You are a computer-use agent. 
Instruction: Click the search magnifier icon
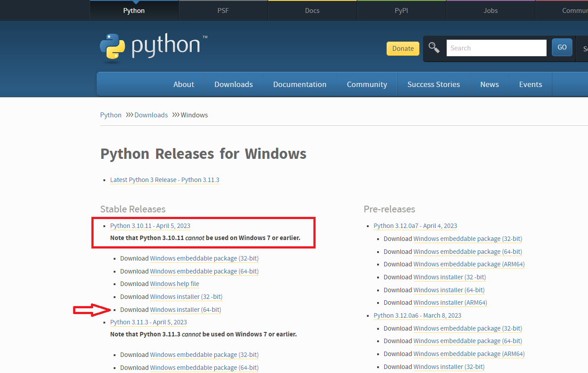coord(434,48)
